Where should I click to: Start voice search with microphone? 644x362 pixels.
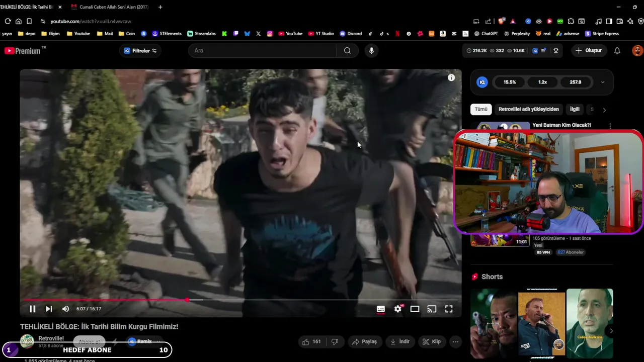[371, 50]
